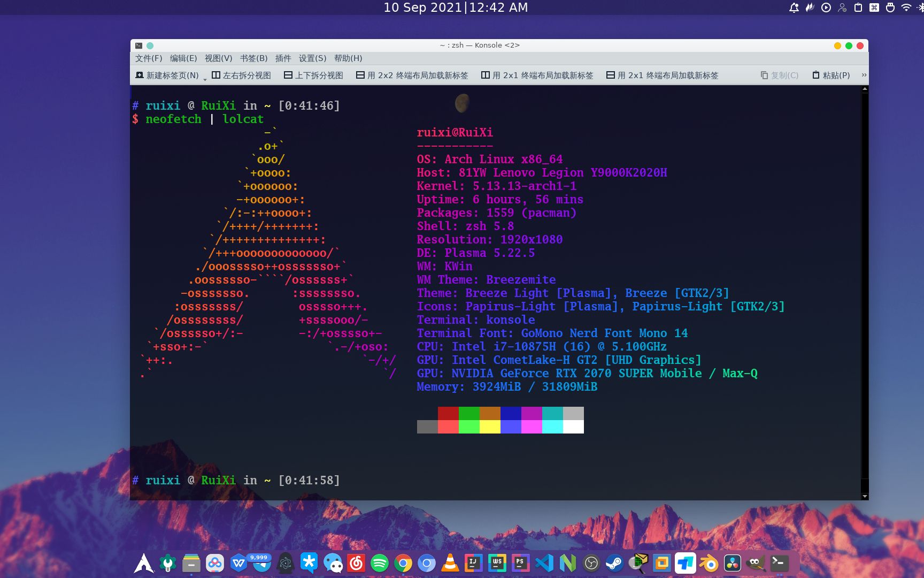
Task: Load the first 2x1 终端布局 new tab
Action: (x=537, y=75)
